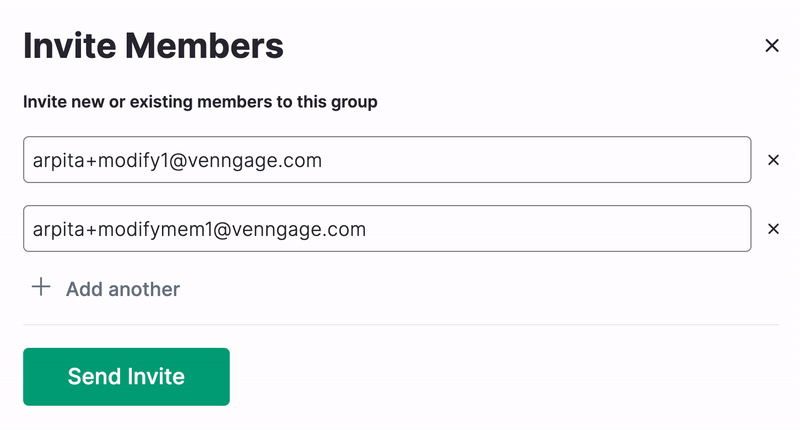Remove the arpita+modify1@venngage.com entry

[x=773, y=160]
